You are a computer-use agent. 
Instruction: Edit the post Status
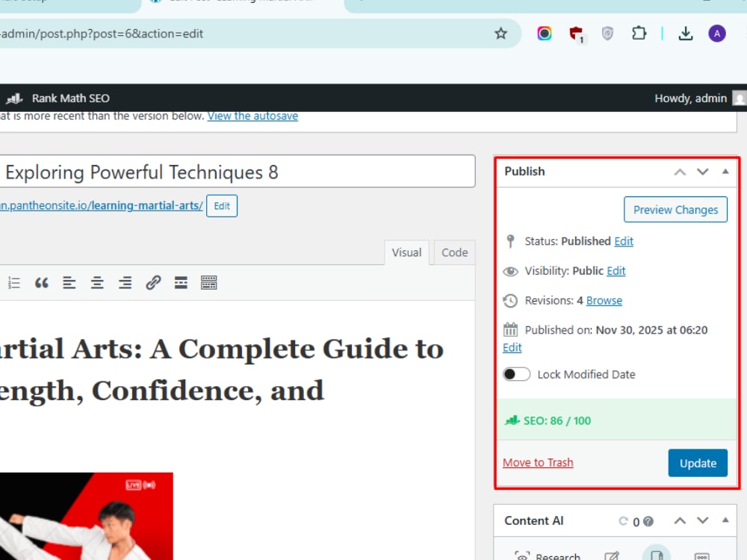point(624,241)
